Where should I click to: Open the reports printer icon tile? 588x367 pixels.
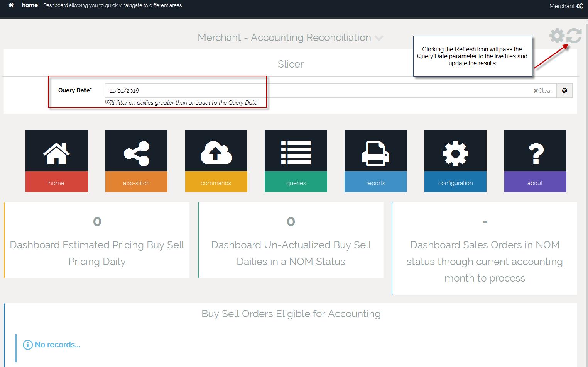(x=375, y=161)
